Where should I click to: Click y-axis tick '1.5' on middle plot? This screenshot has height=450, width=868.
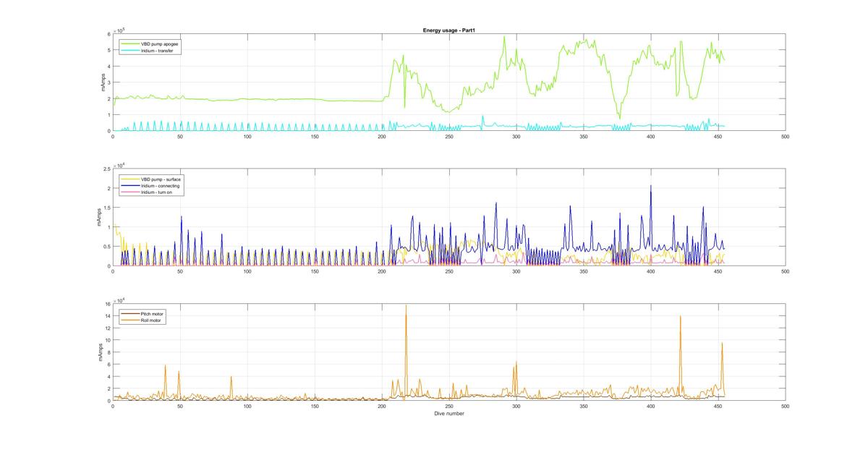tap(107, 208)
